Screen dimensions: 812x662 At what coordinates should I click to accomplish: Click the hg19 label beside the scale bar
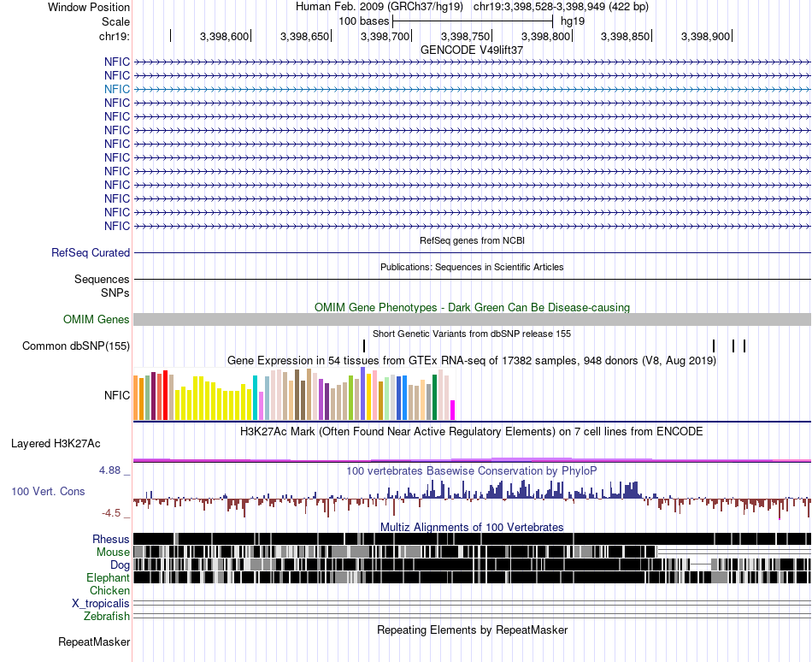point(573,21)
